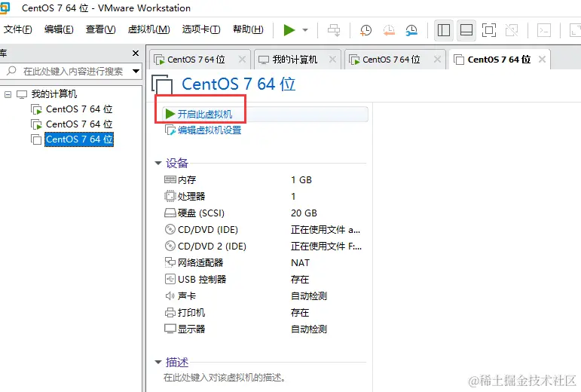Screen dimensions: 581x392
Task: Select the USB 控制器 device row
Action: (x=264, y=280)
